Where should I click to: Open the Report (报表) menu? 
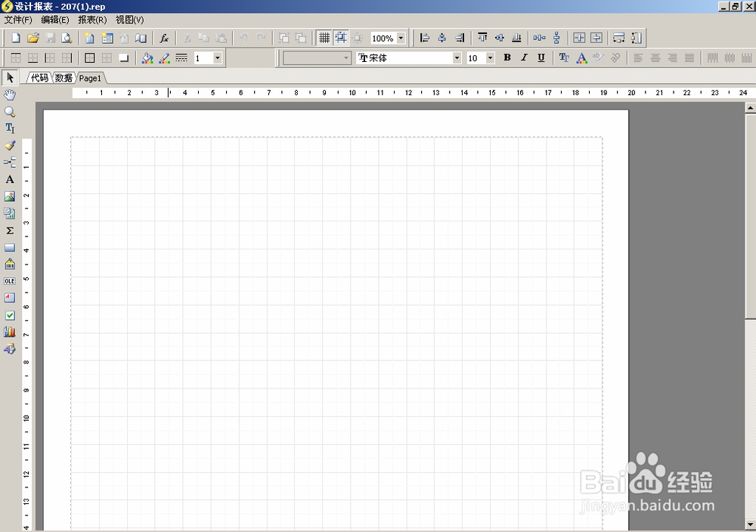(x=92, y=20)
